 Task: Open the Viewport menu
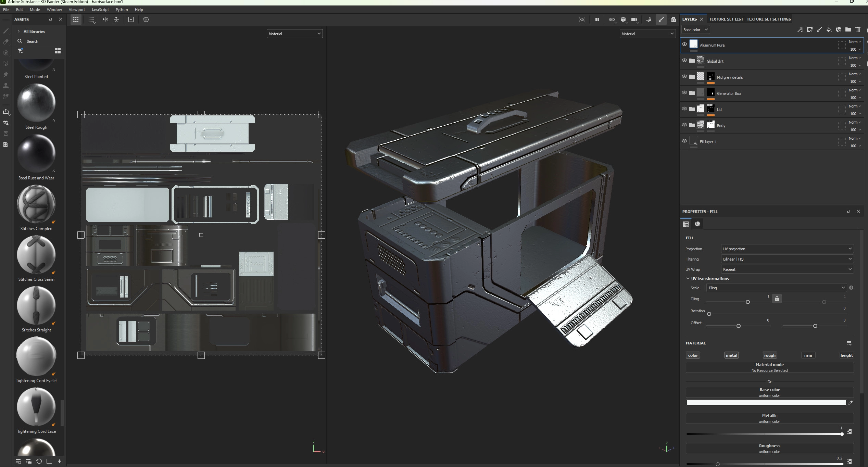coord(76,10)
